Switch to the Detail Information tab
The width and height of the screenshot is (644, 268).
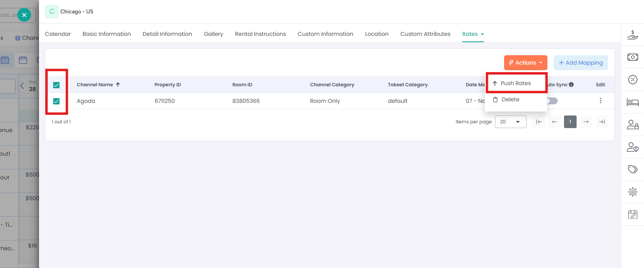167,34
